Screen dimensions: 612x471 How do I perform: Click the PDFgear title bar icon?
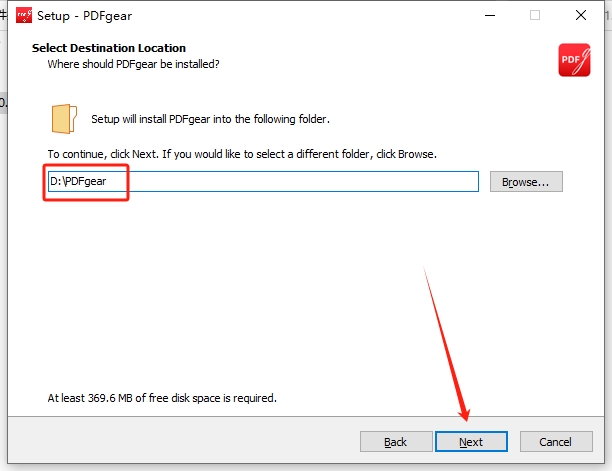coord(24,16)
